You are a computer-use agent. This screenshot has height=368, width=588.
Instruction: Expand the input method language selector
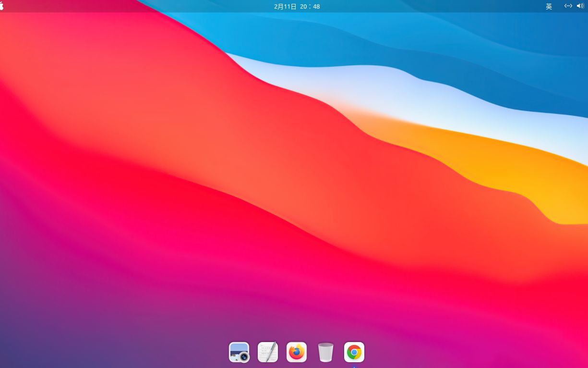tap(549, 6)
